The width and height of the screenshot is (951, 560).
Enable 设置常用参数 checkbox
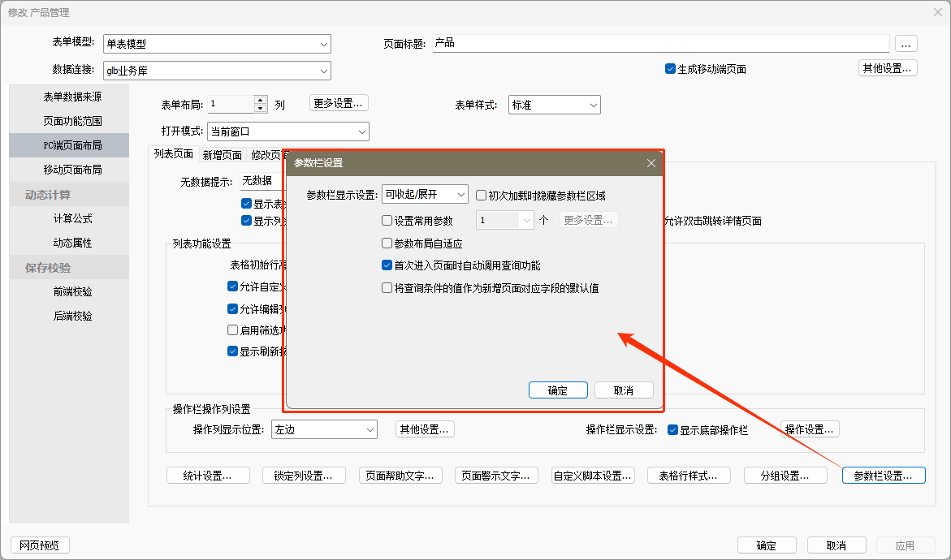tap(387, 221)
